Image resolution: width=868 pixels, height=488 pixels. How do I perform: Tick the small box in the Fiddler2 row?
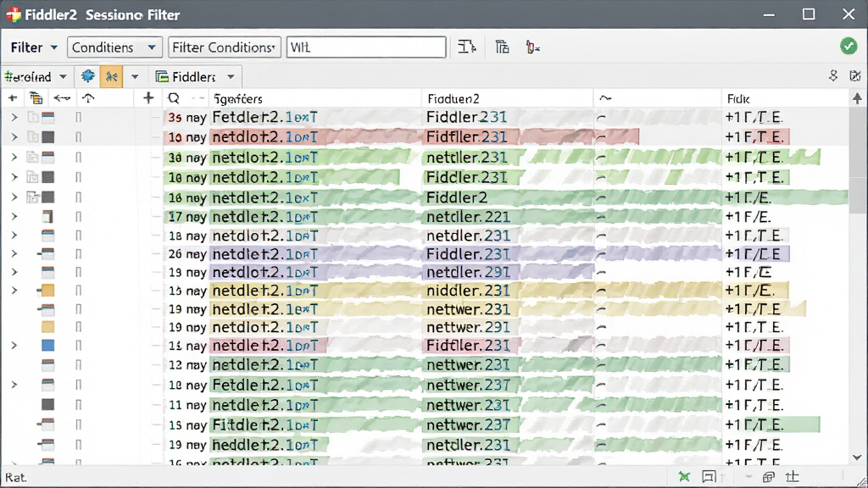click(78, 197)
